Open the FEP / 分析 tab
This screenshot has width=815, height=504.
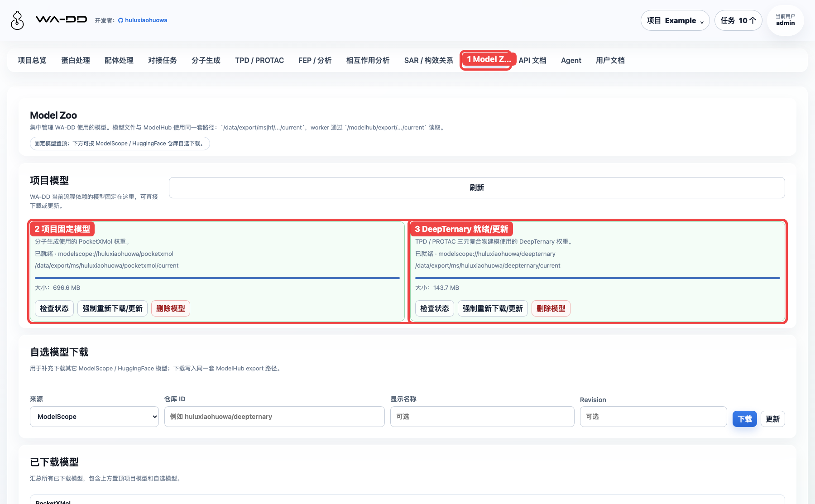(315, 60)
